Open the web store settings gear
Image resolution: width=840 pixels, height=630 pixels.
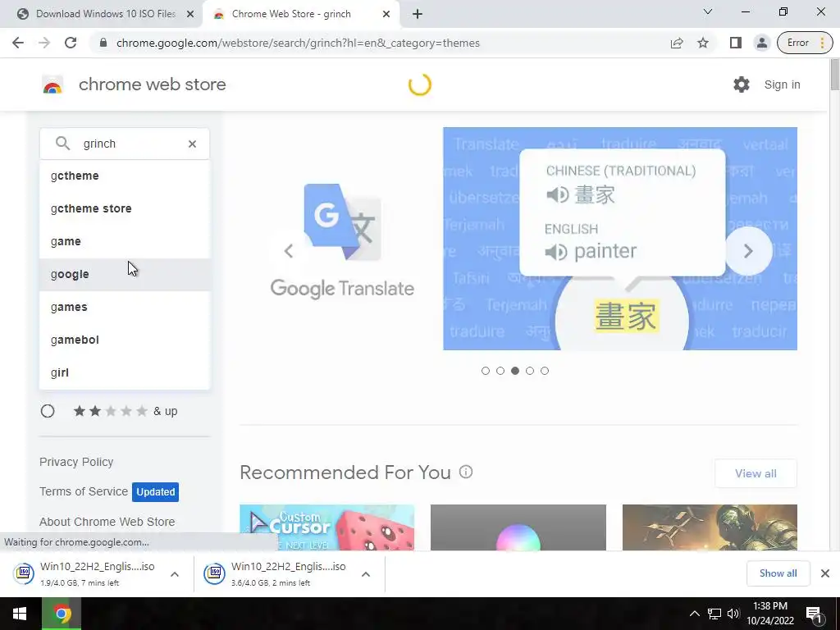click(742, 84)
